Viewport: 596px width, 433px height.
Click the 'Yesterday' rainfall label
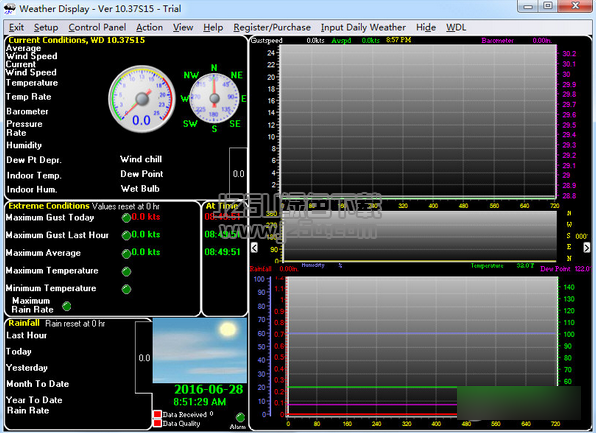(27, 368)
